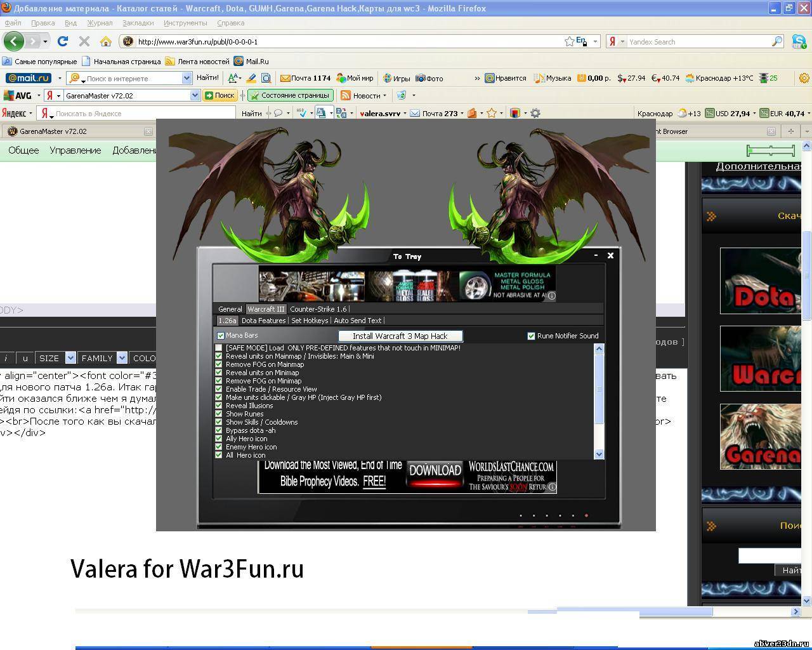Uncheck Reveal units on Minimap
This screenshot has width=812, height=650.
[x=219, y=373]
